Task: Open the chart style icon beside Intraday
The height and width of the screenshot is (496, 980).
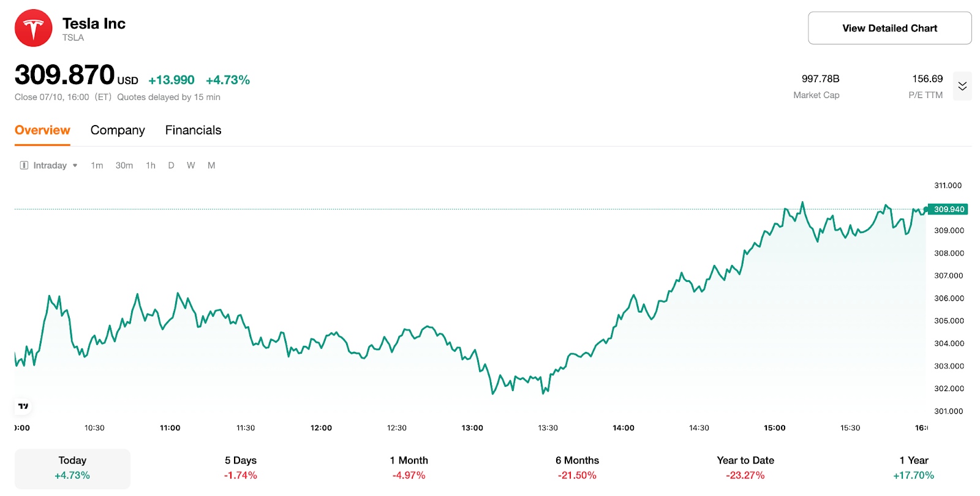Action: (x=23, y=165)
